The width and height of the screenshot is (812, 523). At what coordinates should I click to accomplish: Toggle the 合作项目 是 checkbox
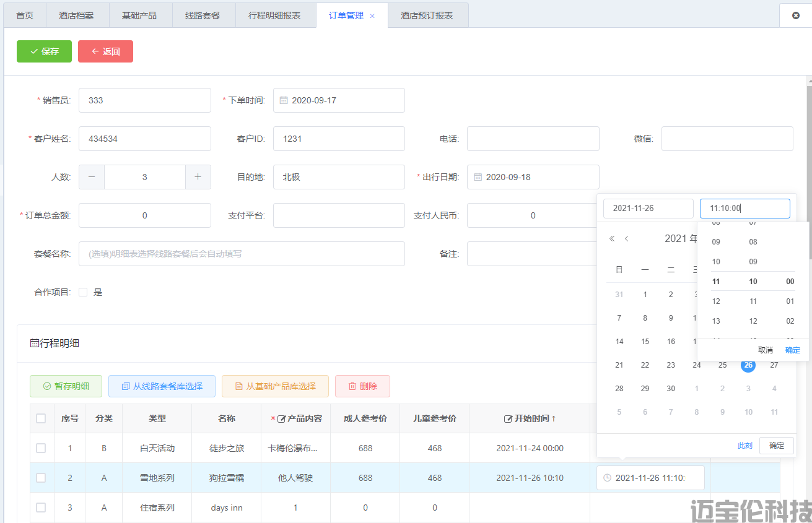(83, 292)
